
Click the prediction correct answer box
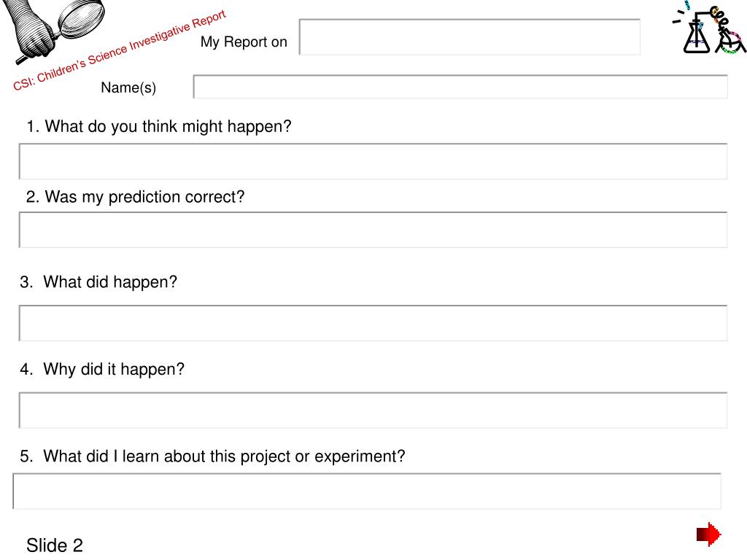[373, 230]
